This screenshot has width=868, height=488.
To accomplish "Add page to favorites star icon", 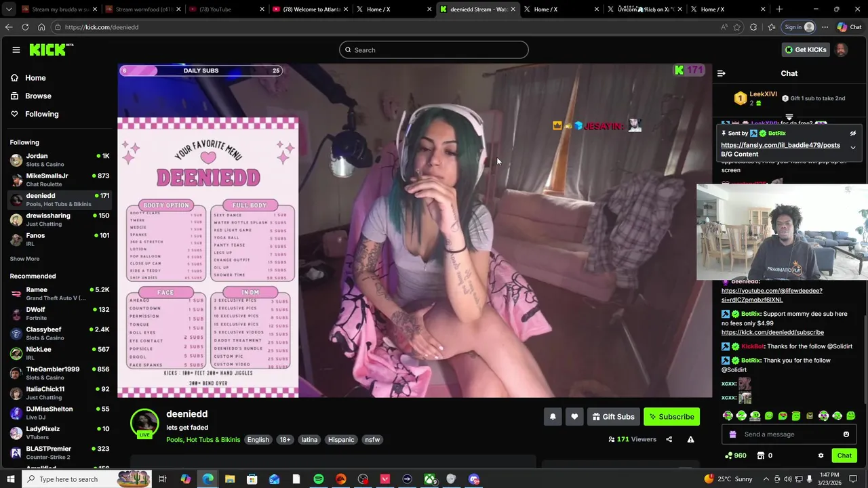I will tap(737, 27).
